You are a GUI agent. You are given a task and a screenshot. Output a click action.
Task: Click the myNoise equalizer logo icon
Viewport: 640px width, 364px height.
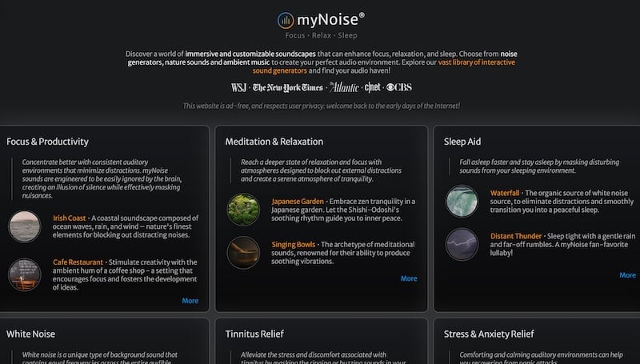pos(286,20)
